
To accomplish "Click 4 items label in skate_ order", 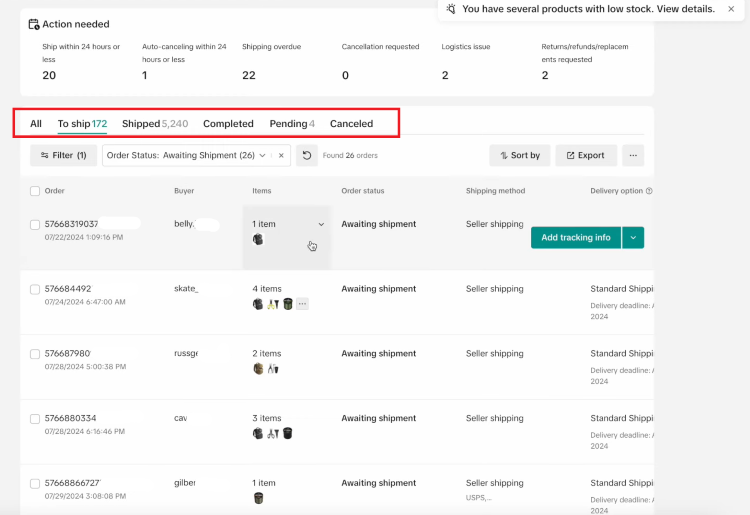I will tap(267, 289).
